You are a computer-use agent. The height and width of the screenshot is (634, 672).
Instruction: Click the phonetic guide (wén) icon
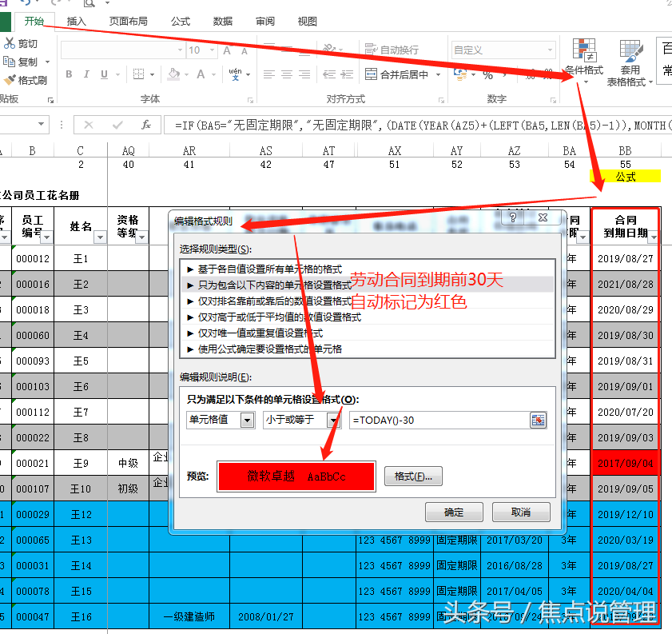click(235, 74)
